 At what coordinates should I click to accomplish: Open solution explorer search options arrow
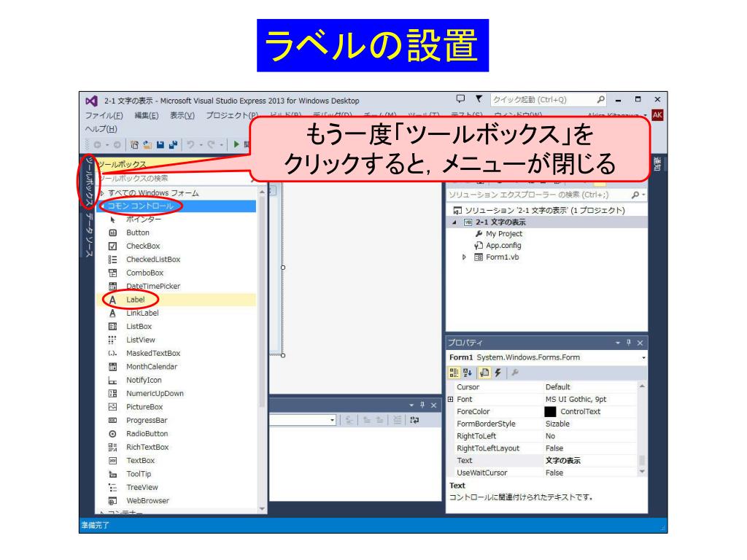(x=643, y=195)
